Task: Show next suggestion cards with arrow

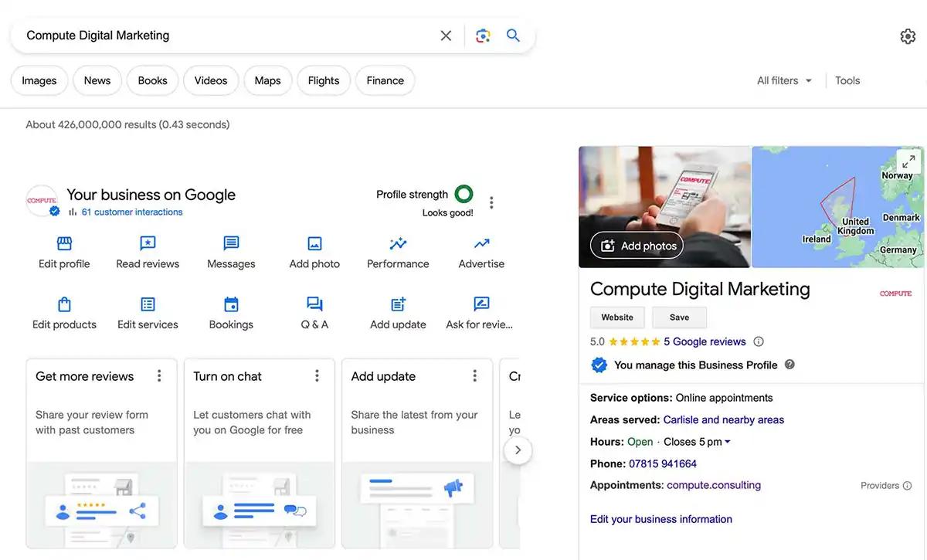Action: tap(518, 450)
